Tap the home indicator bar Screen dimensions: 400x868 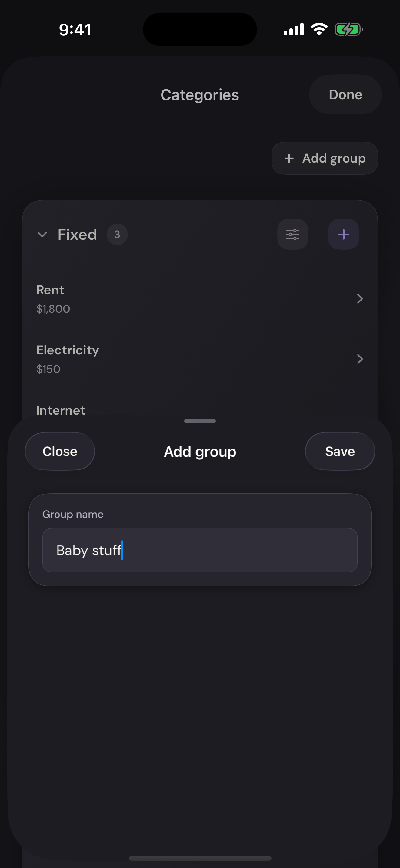coord(200,858)
